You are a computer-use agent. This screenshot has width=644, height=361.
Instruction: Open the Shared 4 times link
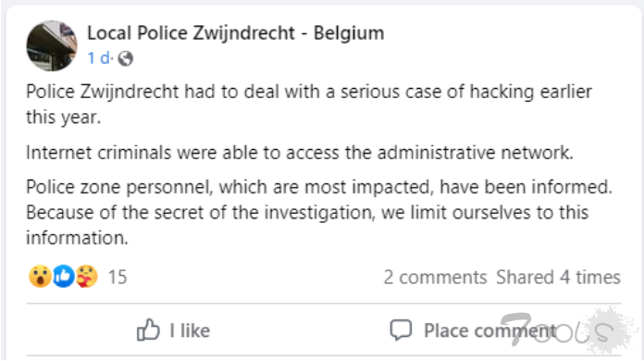(x=558, y=277)
